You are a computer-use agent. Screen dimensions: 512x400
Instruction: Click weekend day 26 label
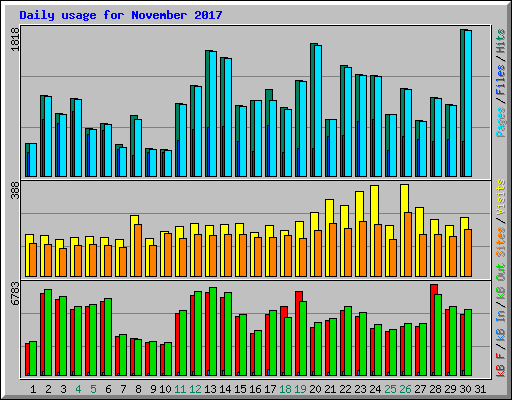point(405,389)
